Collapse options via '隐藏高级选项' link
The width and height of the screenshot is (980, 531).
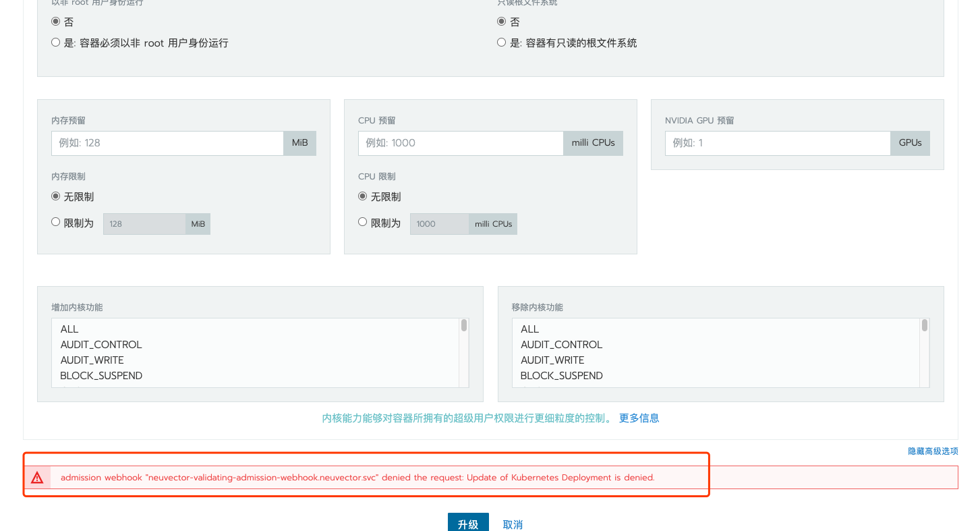[933, 451]
